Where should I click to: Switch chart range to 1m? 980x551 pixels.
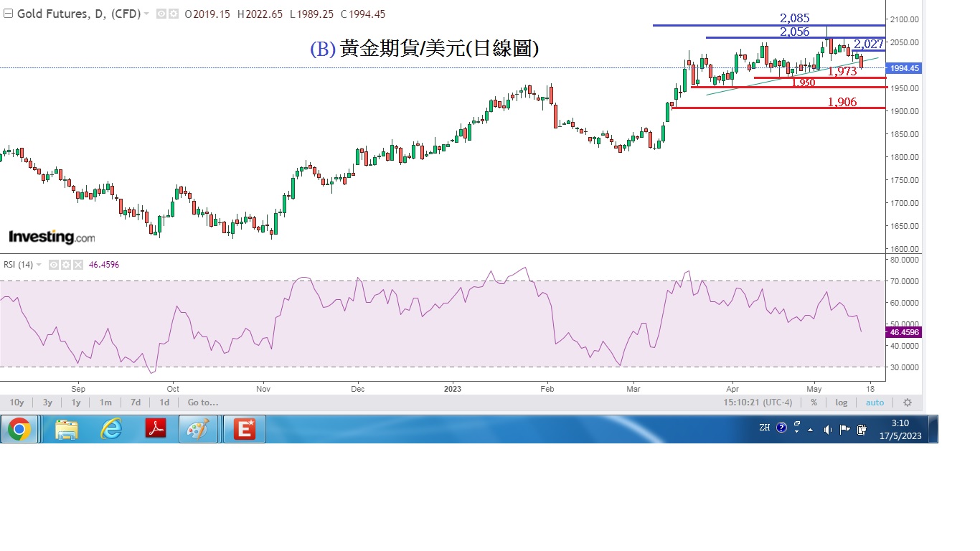coord(105,402)
